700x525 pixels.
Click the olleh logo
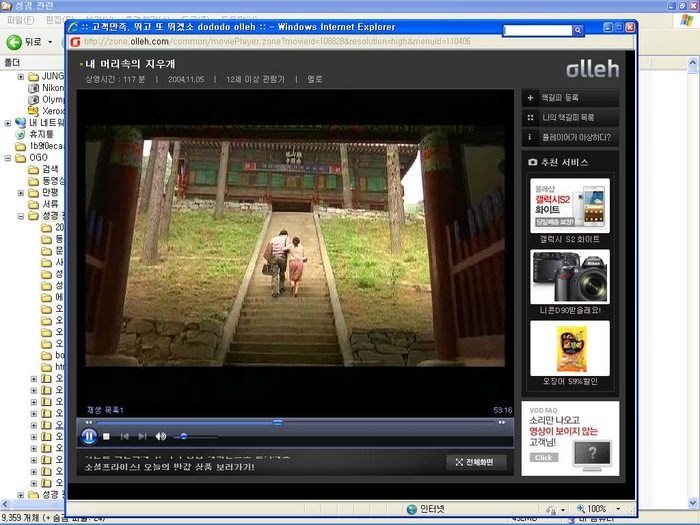coord(592,69)
